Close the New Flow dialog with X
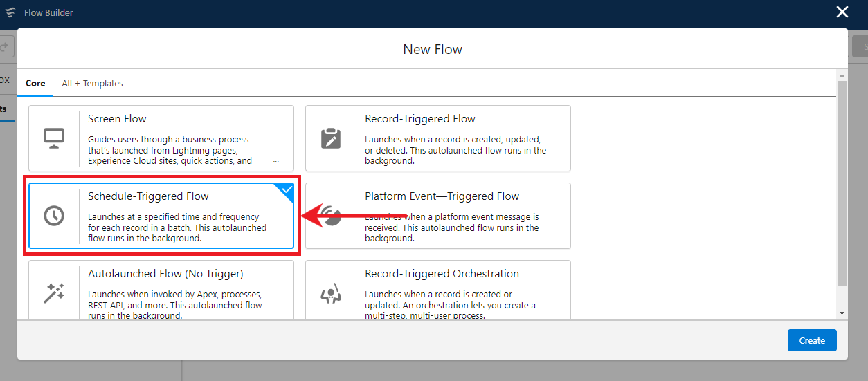 pyautogui.click(x=842, y=12)
